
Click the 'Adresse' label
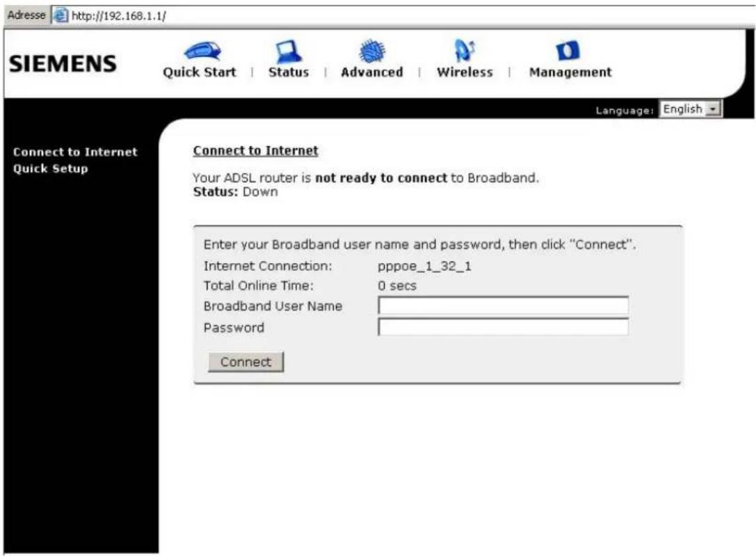pos(26,15)
